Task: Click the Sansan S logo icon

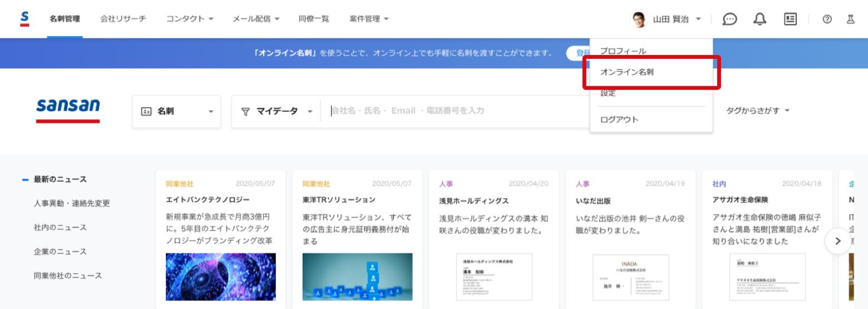Action: (24, 18)
